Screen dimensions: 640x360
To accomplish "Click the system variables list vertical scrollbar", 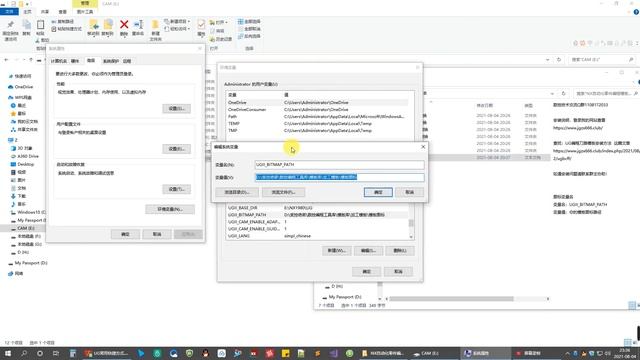I will 411,223.
